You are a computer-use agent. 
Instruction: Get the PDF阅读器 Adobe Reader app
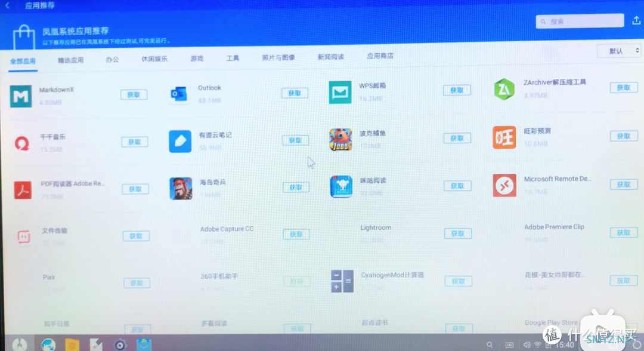(135, 189)
